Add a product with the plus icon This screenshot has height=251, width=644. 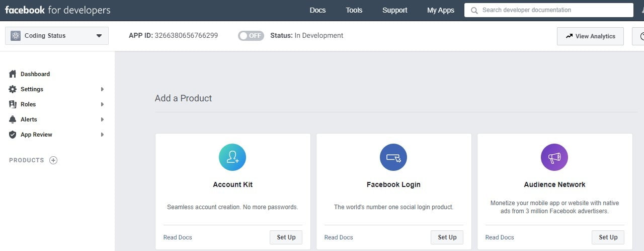pos(53,160)
